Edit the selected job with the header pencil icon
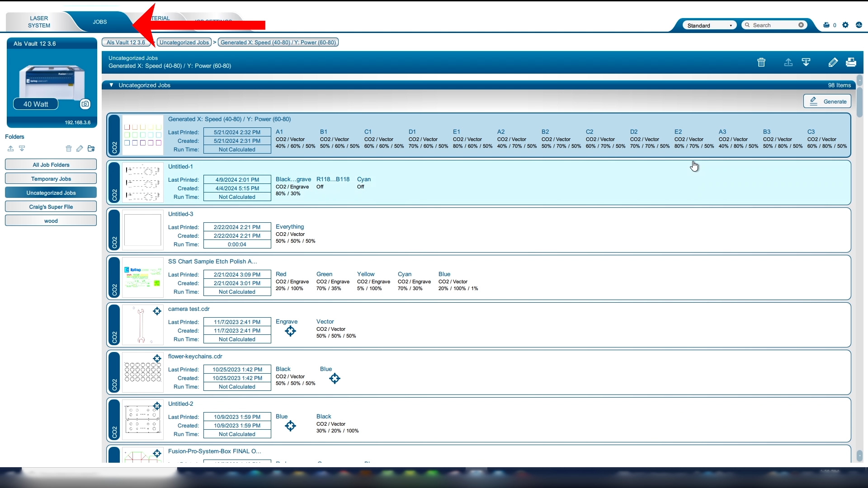The image size is (868, 488). click(833, 62)
